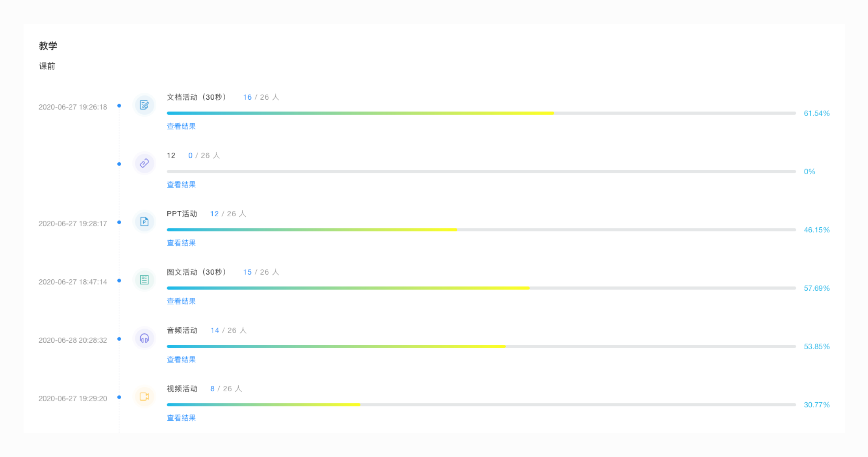Viewport: 868px width, 457px height.
Task: Click the video activity camera icon
Action: [144, 397]
